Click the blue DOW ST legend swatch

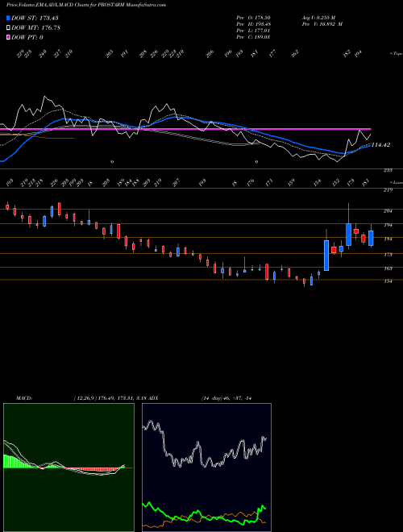point(8,18)
